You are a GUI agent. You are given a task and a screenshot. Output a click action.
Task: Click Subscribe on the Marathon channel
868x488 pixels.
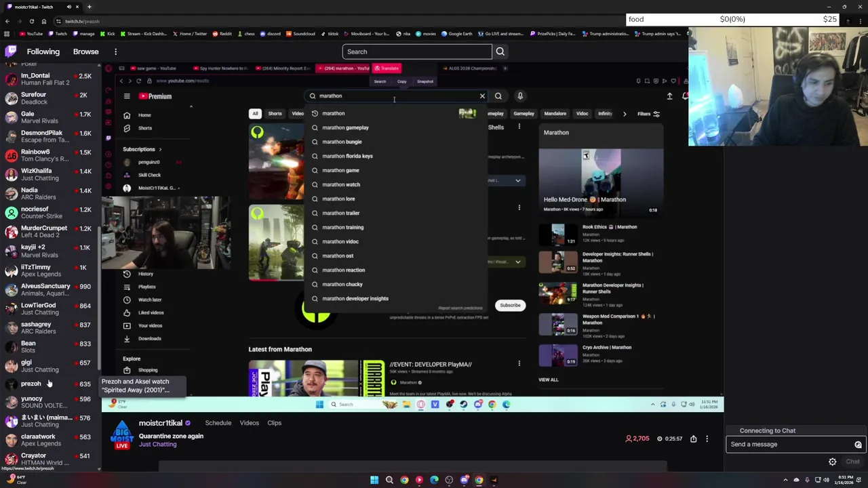click(510, 305)
